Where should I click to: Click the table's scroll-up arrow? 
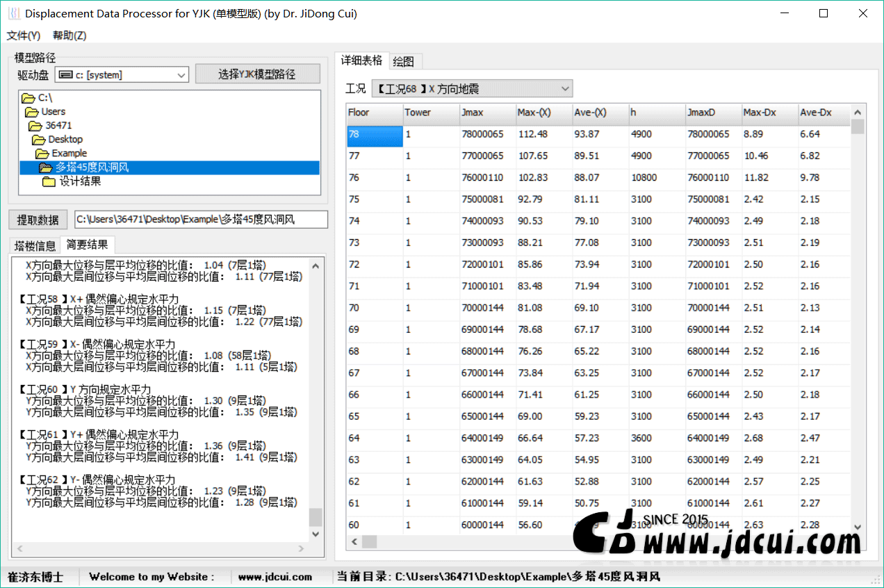(x=858, y=112)
